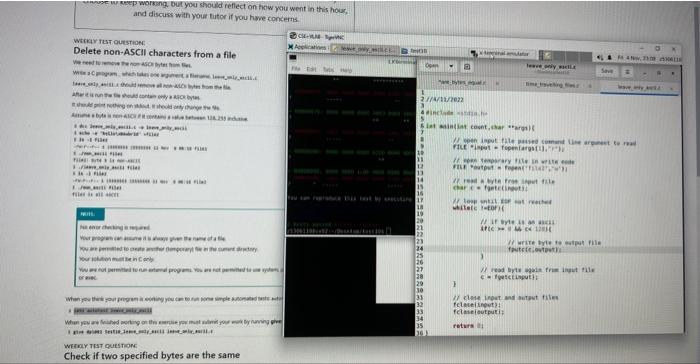Click the highlighted autotest command on webpage
Screen dimensions: 700x364
(x=112, y=310)
